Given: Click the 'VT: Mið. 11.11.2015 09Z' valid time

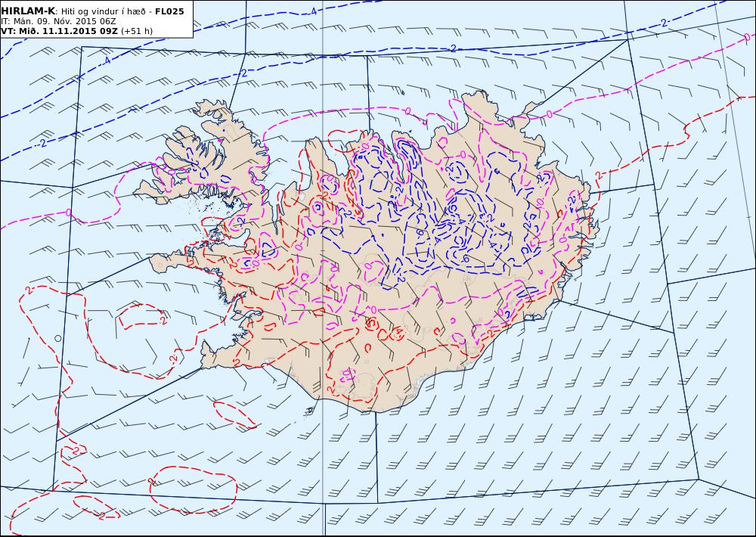Looking at the screenshot, I should pyautogui.click(x=59, y=31).
